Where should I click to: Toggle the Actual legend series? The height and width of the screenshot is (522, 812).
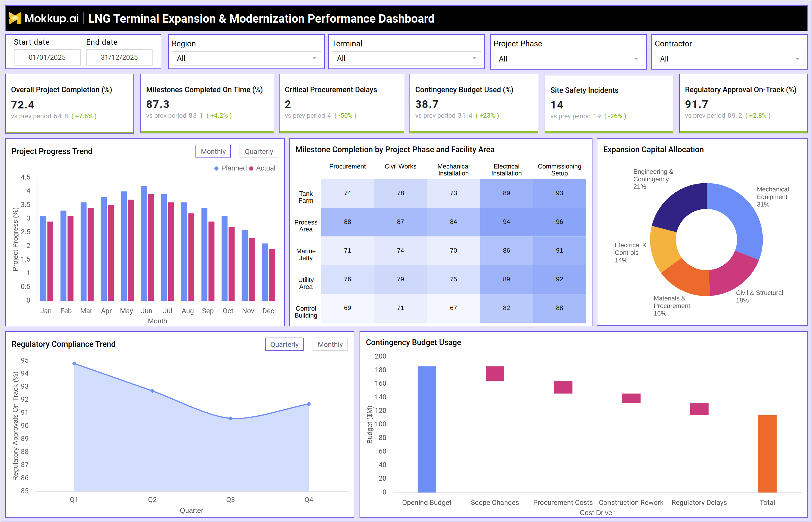point(262,168)
